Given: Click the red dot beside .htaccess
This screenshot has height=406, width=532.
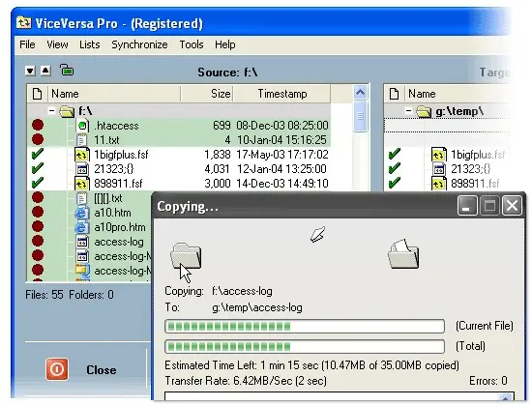Looking at the screenshot, I should (x=38, y=125).
